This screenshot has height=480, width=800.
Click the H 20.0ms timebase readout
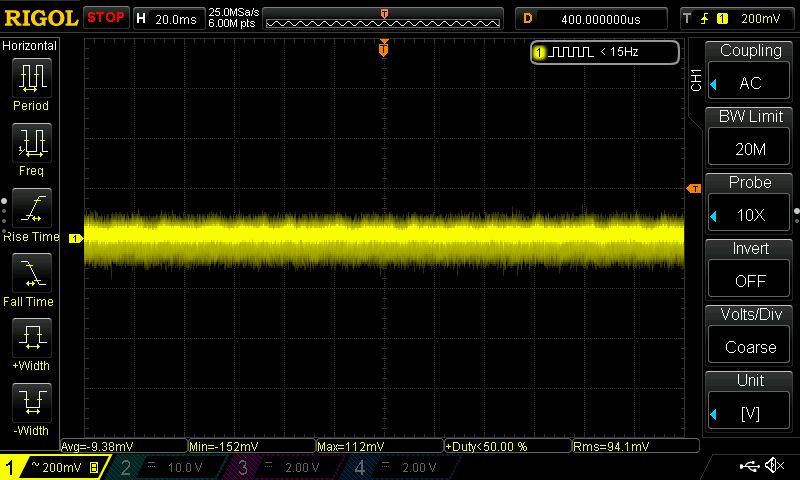tap(168, 19)
